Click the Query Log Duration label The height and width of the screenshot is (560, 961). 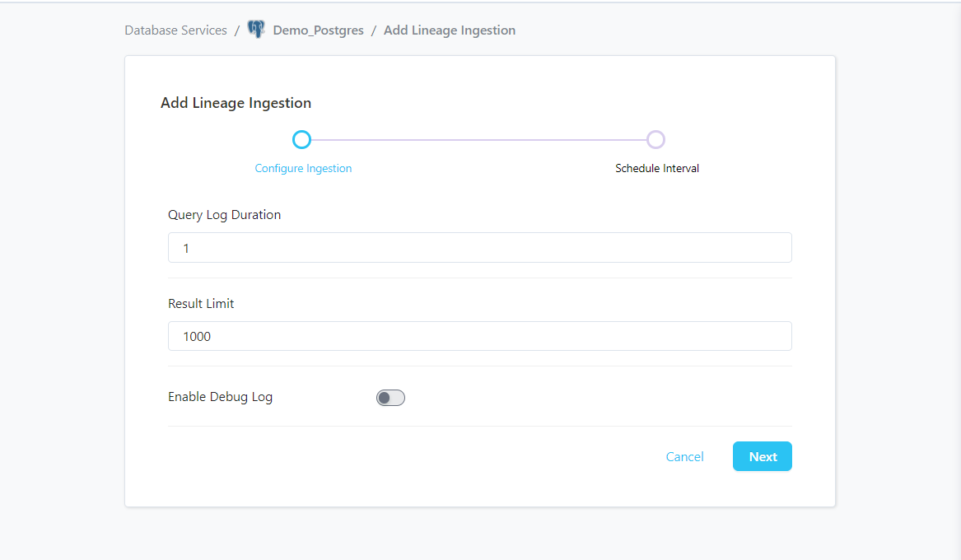224,215
